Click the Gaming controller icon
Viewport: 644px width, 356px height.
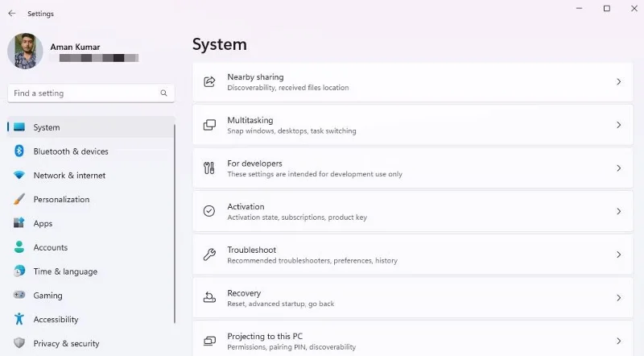tap(19, 295)
